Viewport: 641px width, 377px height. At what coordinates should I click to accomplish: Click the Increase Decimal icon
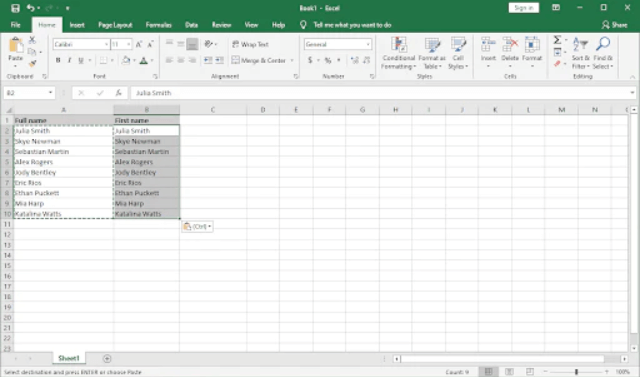[354, 61]
